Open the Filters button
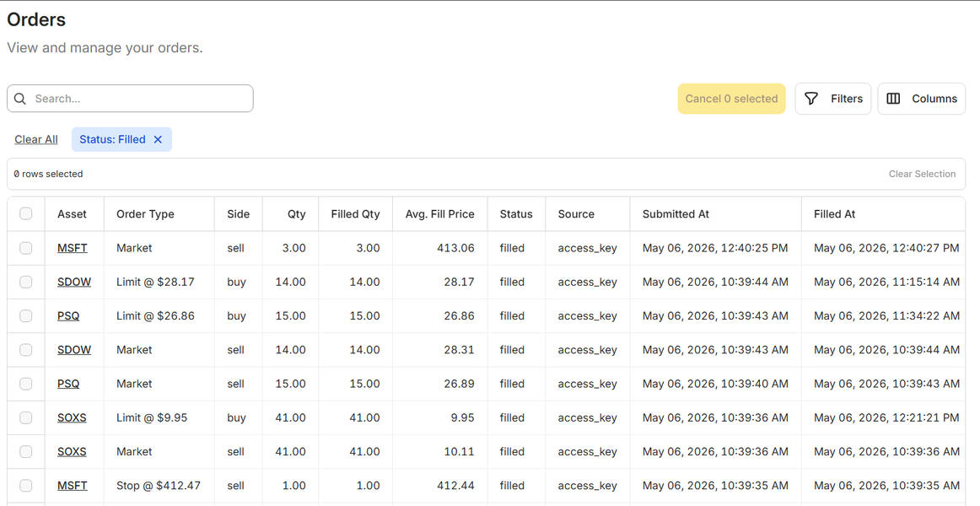 coord(832,99)
